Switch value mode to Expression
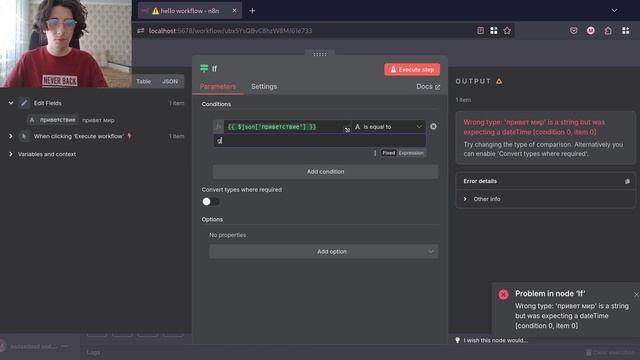The image size is (640, 360). click(411, 153)
